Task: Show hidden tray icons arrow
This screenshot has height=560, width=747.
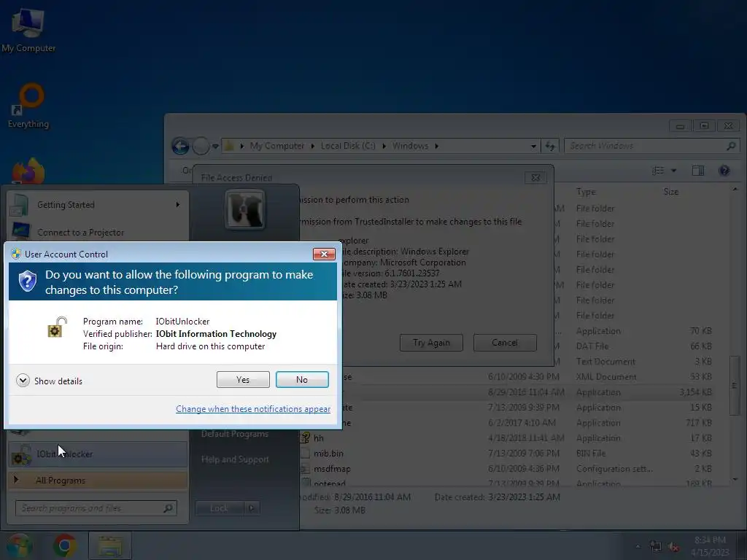Action: [x=638, y=546]
